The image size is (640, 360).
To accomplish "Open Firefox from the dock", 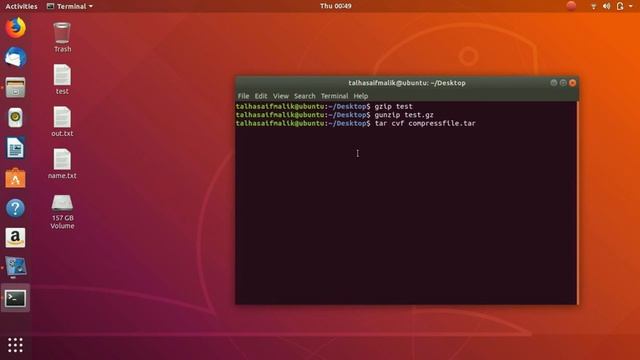I will click(x=16, y=28).
